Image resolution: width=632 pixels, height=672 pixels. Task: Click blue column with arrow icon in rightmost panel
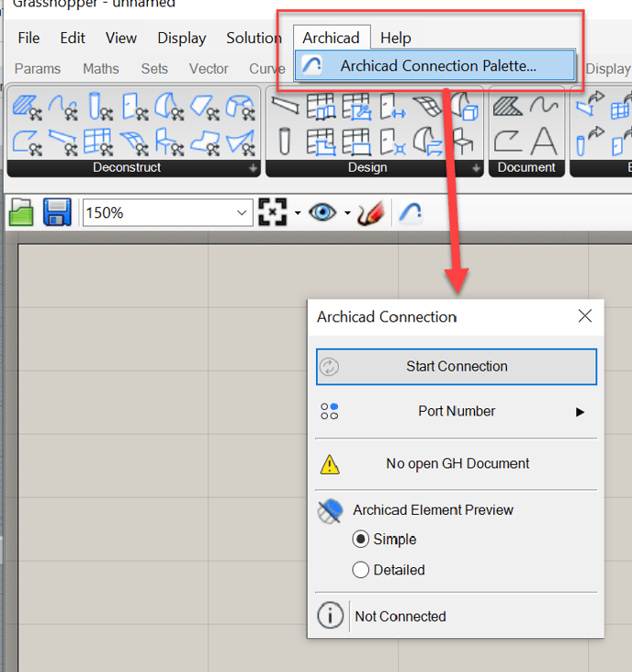[590, 141]
